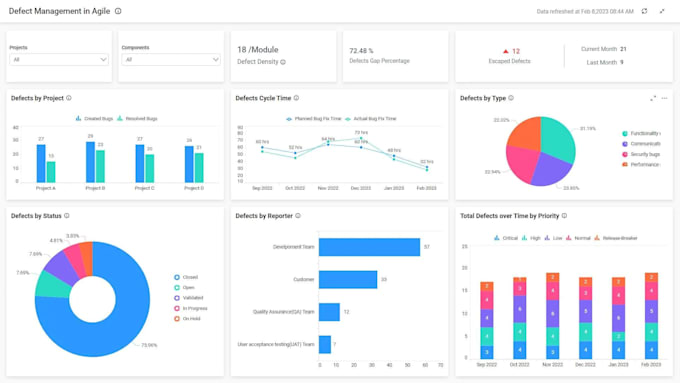Open the Defects by Type more options menu
Viewport: 680px width, 383px height.
[x=664, y=98]
